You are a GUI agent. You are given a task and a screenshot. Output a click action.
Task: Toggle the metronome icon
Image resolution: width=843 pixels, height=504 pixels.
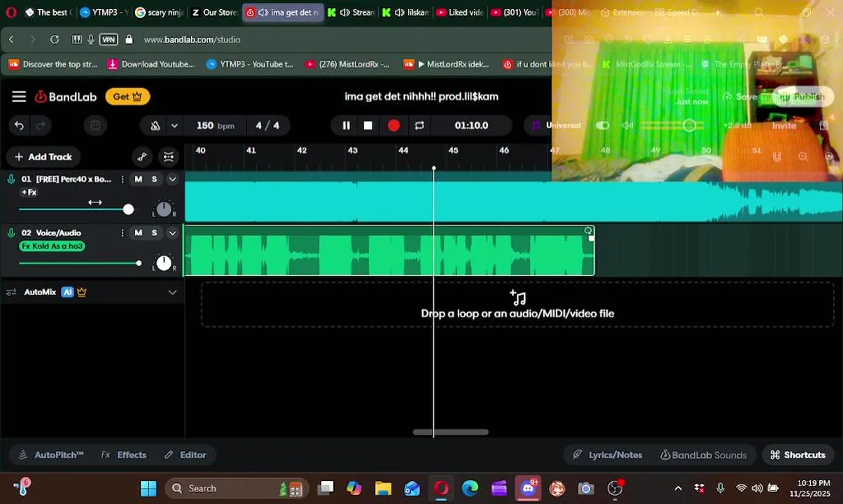pos(155,125)
